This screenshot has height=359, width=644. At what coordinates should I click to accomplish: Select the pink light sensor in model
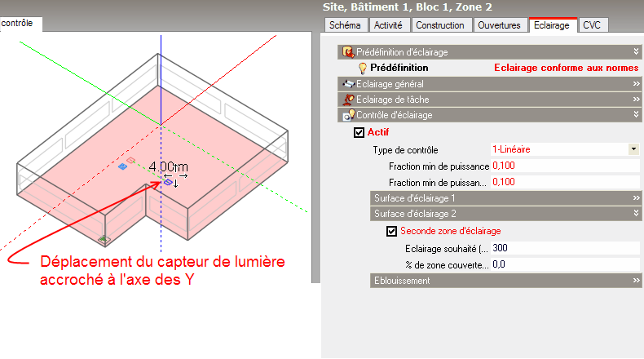pyautogui.click(x=130, y=160)
